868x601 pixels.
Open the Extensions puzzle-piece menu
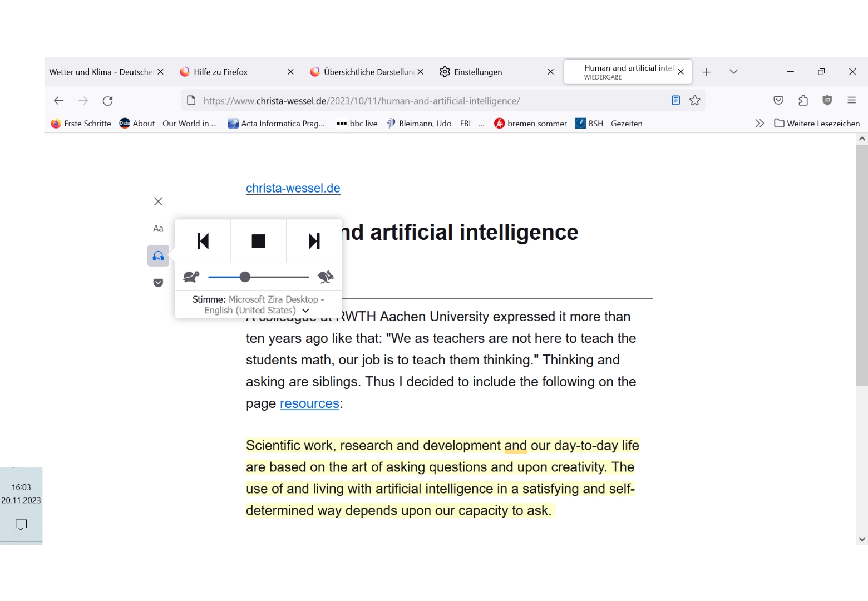[x=803, y=101]
